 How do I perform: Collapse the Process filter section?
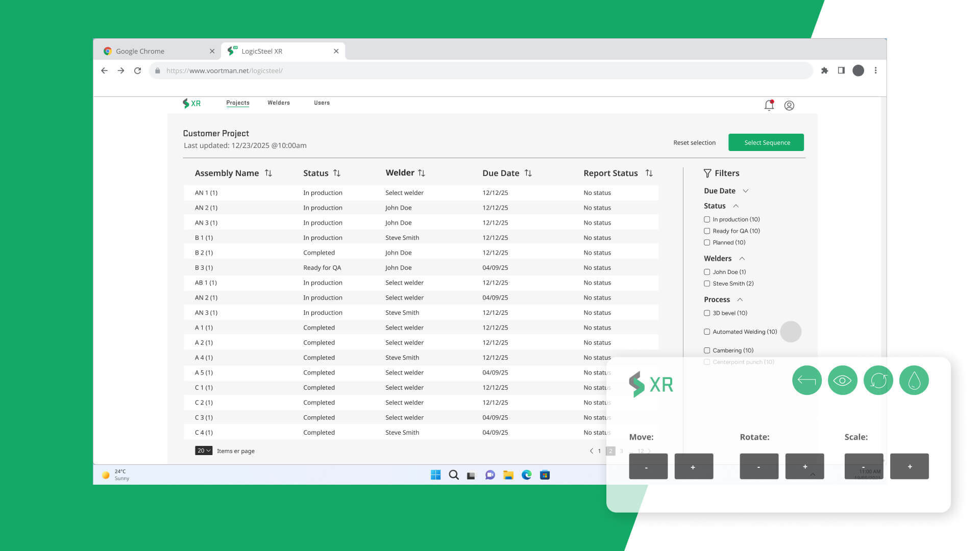pos(740,299)
